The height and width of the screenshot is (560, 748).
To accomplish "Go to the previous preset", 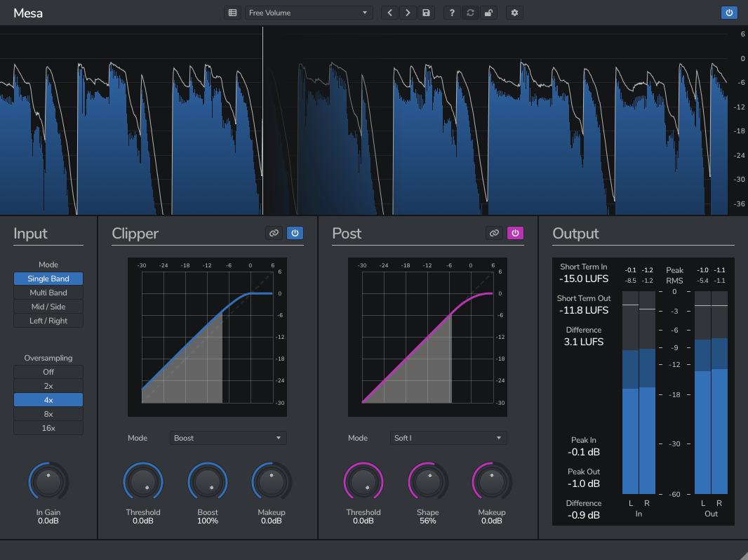I will (x=390, y=13).
